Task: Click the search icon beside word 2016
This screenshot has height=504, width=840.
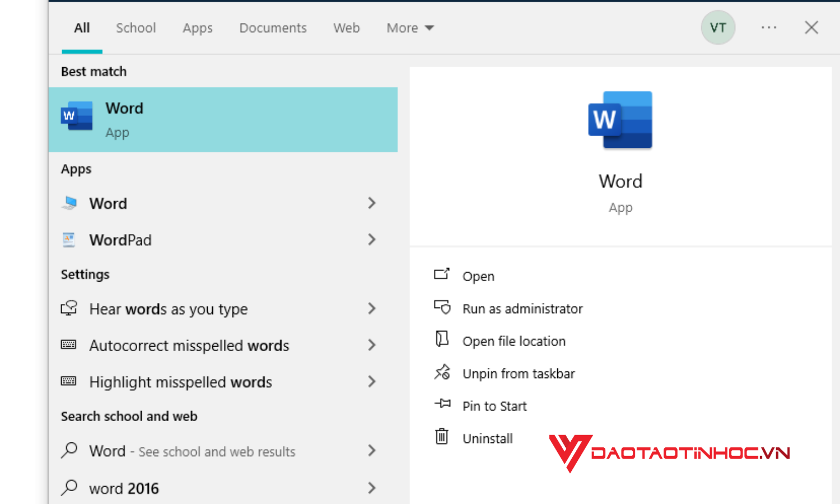Action: point(69,488)
